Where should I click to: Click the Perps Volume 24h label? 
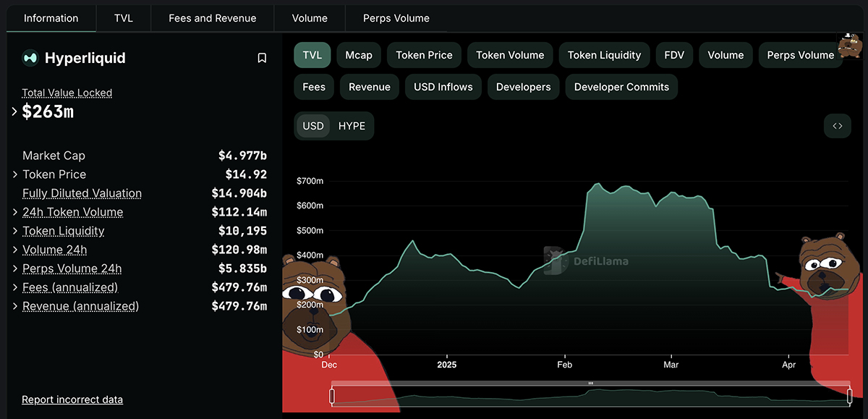coord(72,268)
